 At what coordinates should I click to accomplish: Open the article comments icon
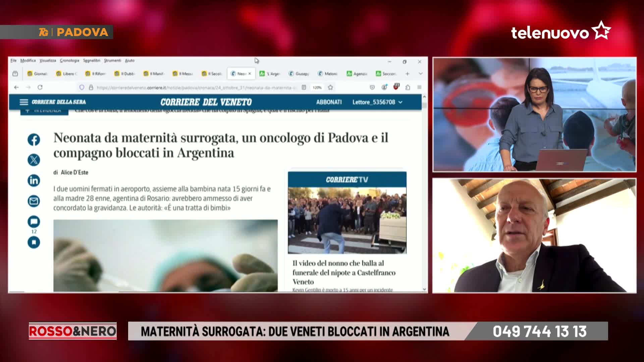34,222
